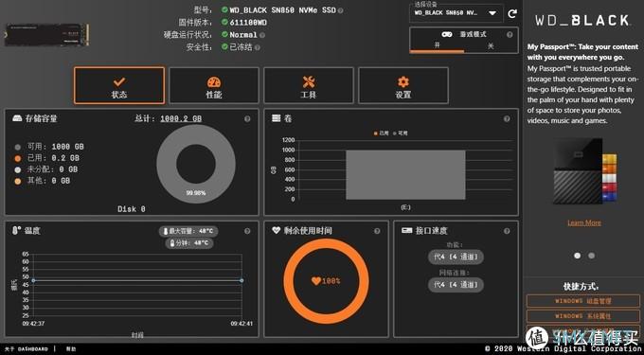
Task: Click the volume list icon in 卷 header
Action: (277, 118)
